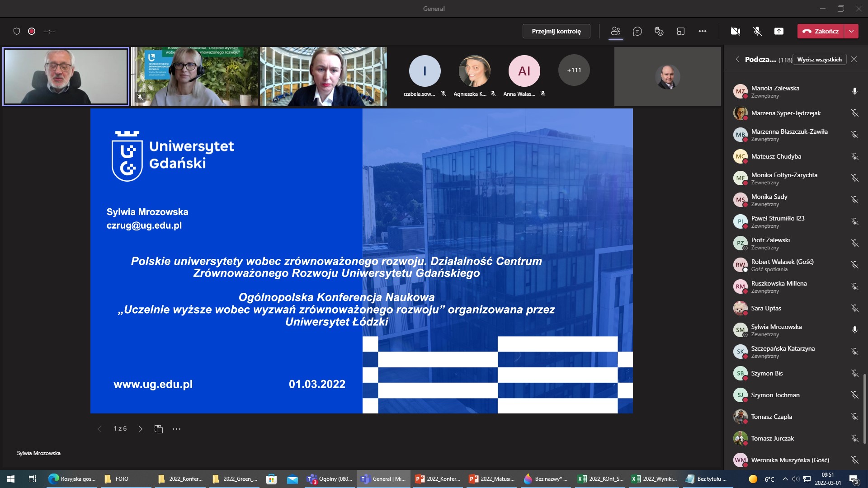Click Wycisz wszystkich to mute everyone
Screen dimensions: 868x488
click(820, 59)
